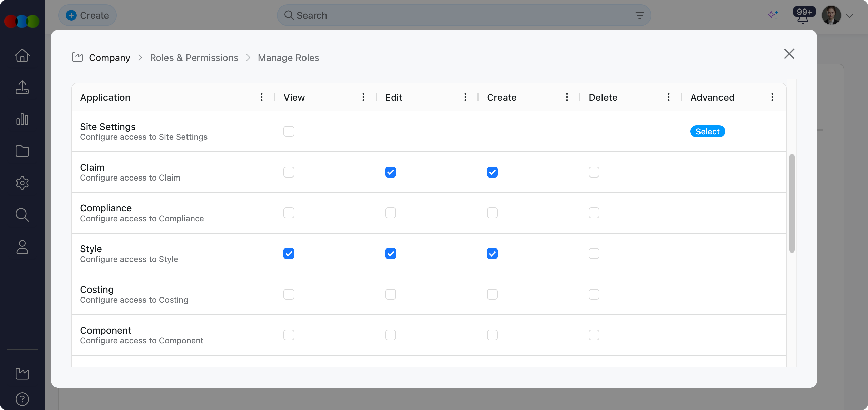Open the Application column options menu

(261, 97)
